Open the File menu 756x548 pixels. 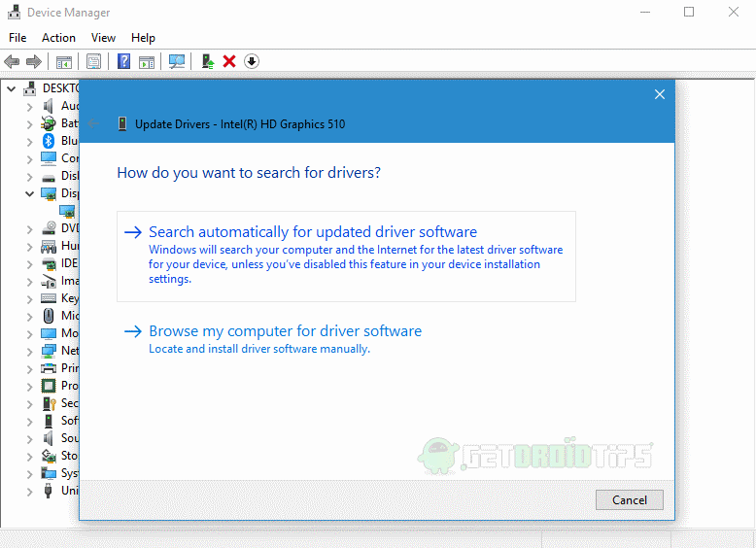17,38
